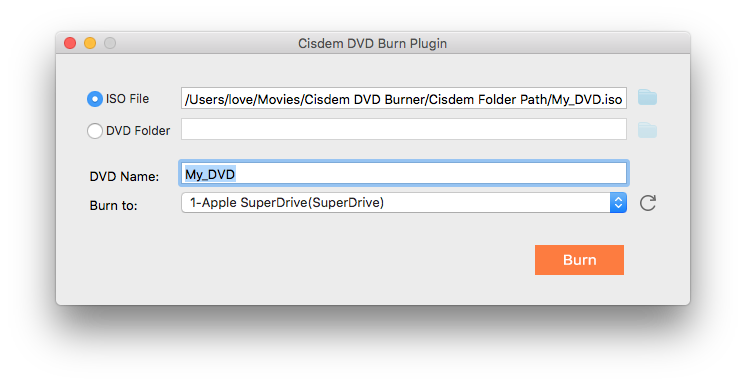The width and height of the screenshot is (746, 385).
Task: Click the highlighted My_DVD text
Action: pyautogui.click(x=210, y=174)
